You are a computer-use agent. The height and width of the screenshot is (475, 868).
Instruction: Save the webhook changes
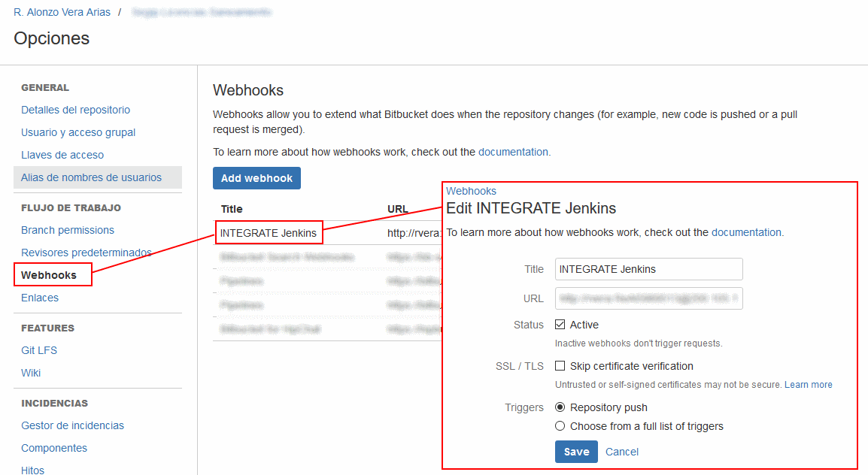(x=576, y=452)
